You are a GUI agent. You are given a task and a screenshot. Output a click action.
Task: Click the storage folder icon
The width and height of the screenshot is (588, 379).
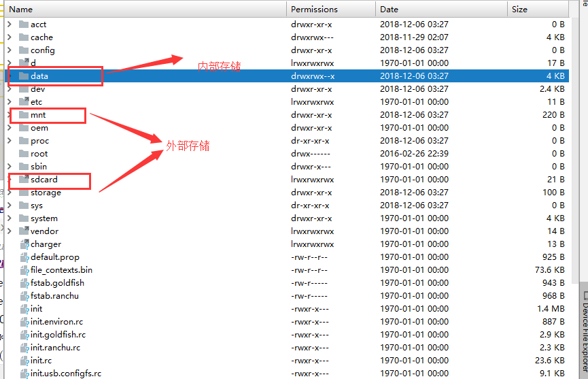[x=24, y=193]
